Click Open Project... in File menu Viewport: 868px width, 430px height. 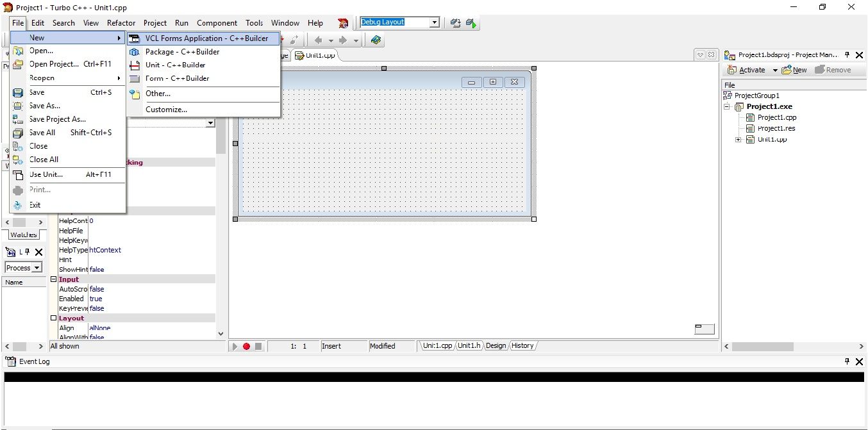68,64
